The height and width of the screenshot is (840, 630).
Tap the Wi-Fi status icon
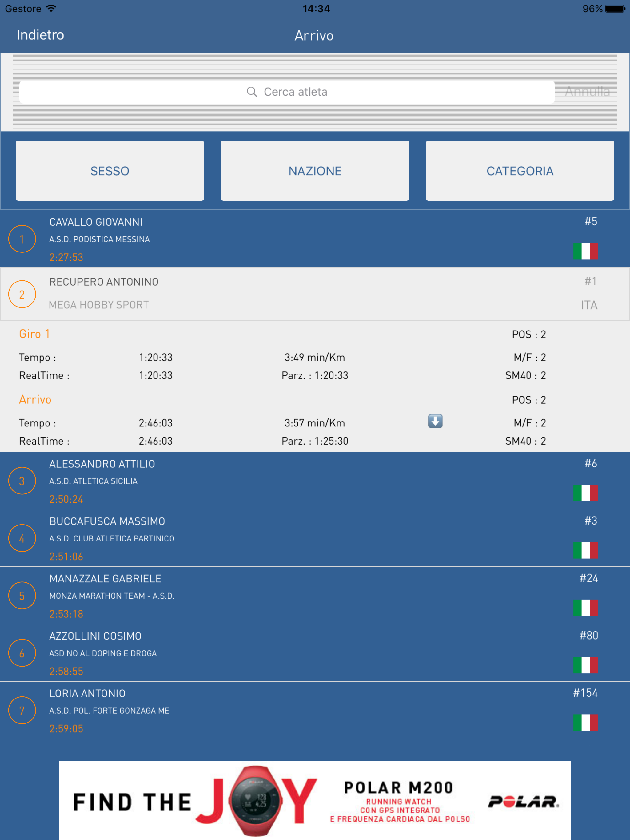pos(51,8)
